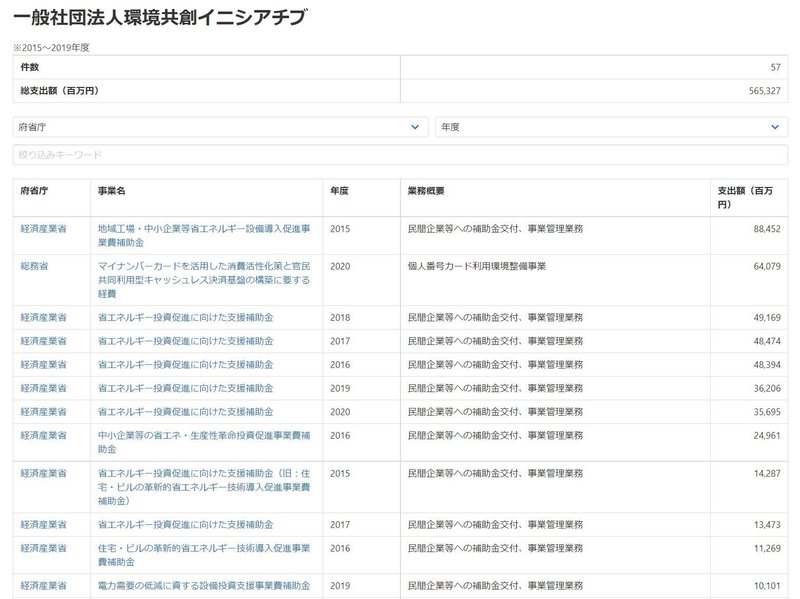Open 地域工場・中小企業等省エネルギー設備導入促進事業費補助金 link
This screenshot has width=800, height=599.
[x=204, y=235]
